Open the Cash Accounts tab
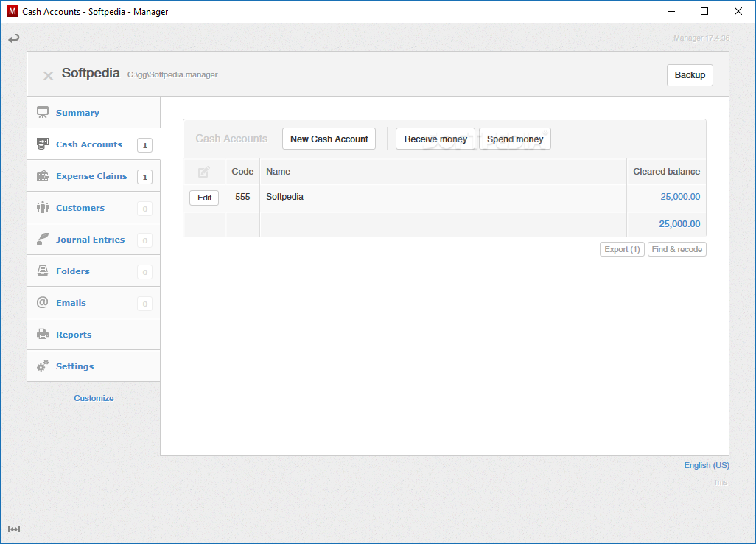Screen dimensions: 756x544 pos(94,144)
